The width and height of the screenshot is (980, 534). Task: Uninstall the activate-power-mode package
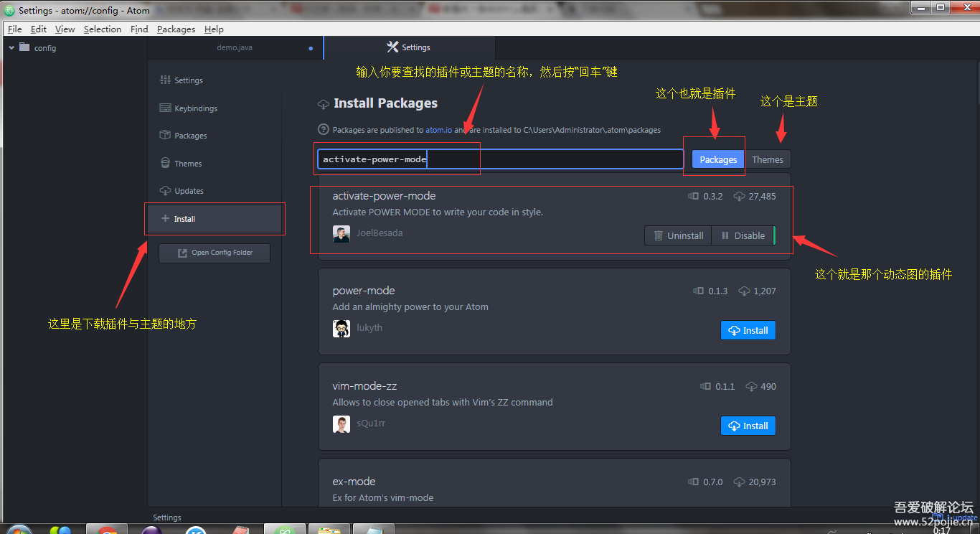click(678, 235)
